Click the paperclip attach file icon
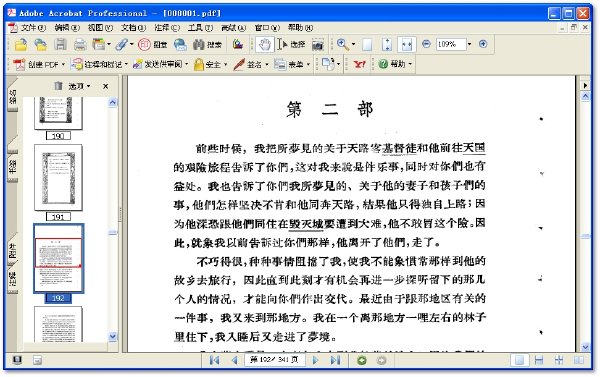 [122, 45]
